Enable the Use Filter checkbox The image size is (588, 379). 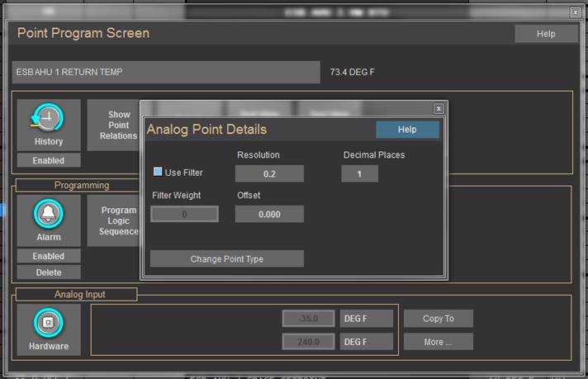[158, 173]
